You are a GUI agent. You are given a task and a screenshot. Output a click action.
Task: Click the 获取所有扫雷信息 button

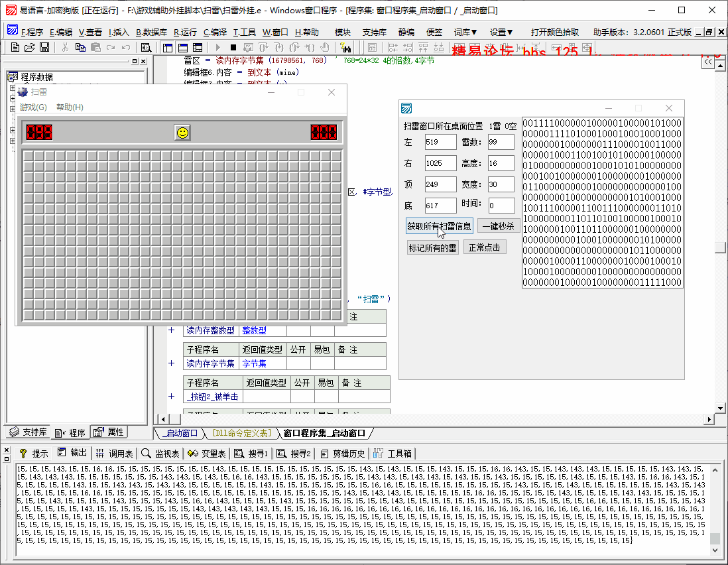[439, 226]
